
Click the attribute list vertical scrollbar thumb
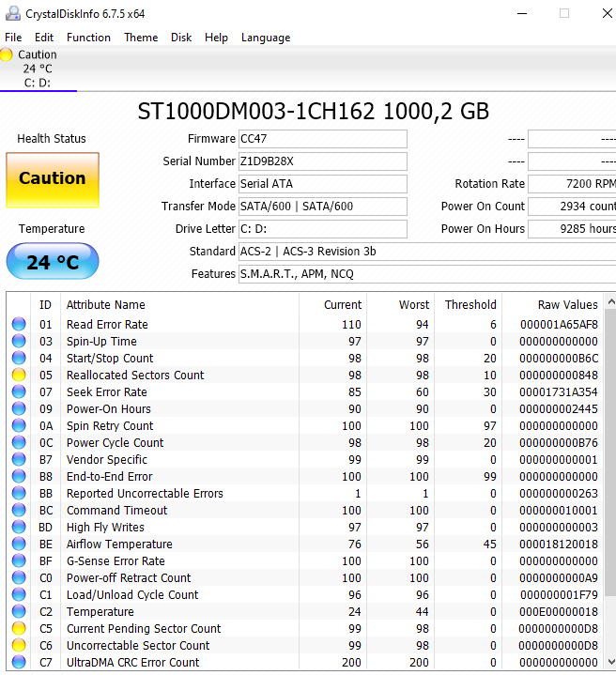[x=610, y=453]
